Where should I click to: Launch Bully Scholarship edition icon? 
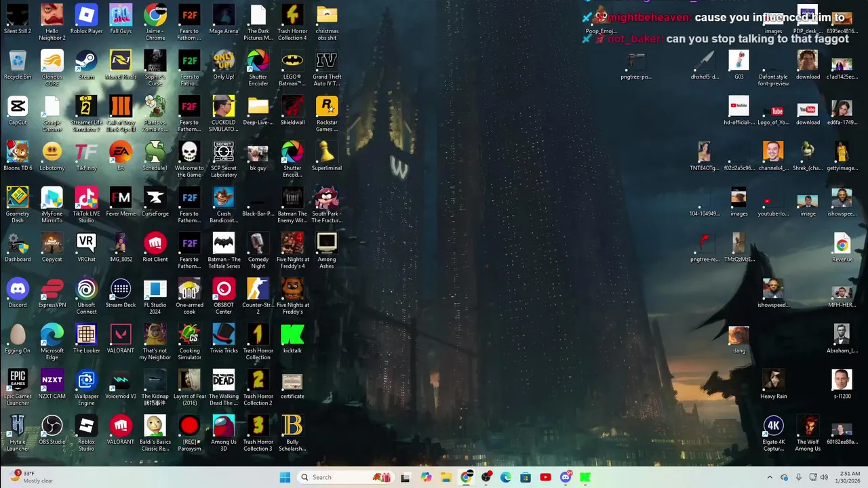click(x=292, y=434)
